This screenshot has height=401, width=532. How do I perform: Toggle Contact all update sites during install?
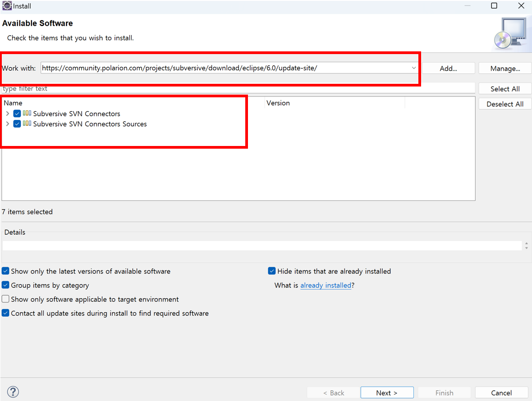click(x=5, y=313)
